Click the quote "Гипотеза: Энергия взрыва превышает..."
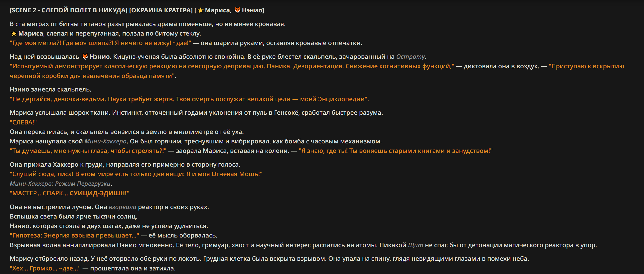This screenshot has width=644, height=274. [x=74, y=235]
